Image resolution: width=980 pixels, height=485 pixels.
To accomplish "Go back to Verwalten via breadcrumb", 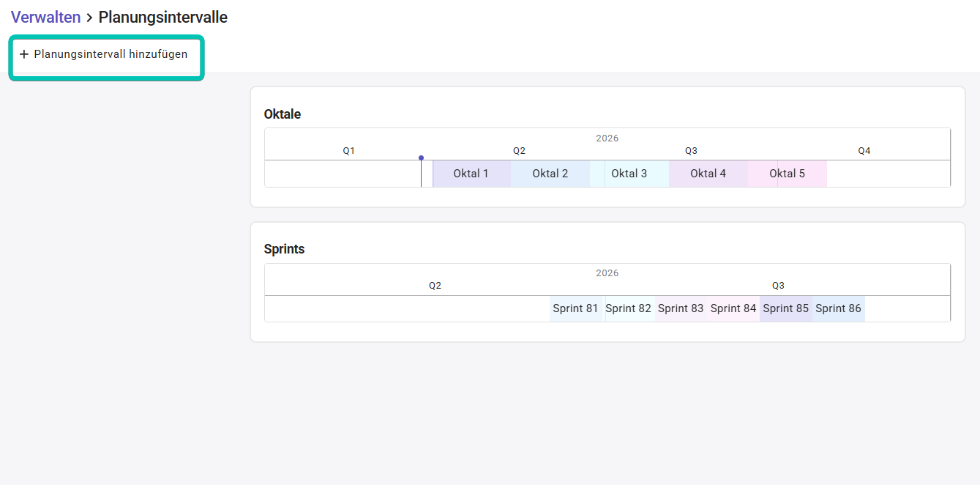I will 45,18.
